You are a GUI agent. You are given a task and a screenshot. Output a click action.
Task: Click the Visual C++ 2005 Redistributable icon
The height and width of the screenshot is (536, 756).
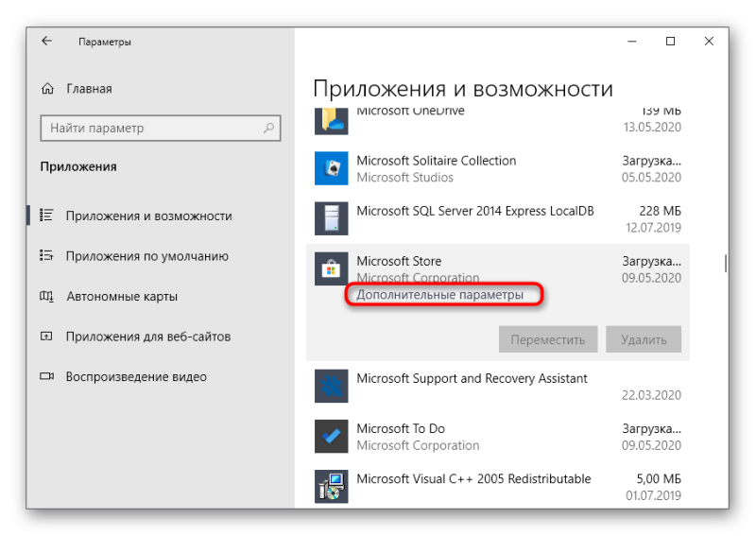coord(332,486)
